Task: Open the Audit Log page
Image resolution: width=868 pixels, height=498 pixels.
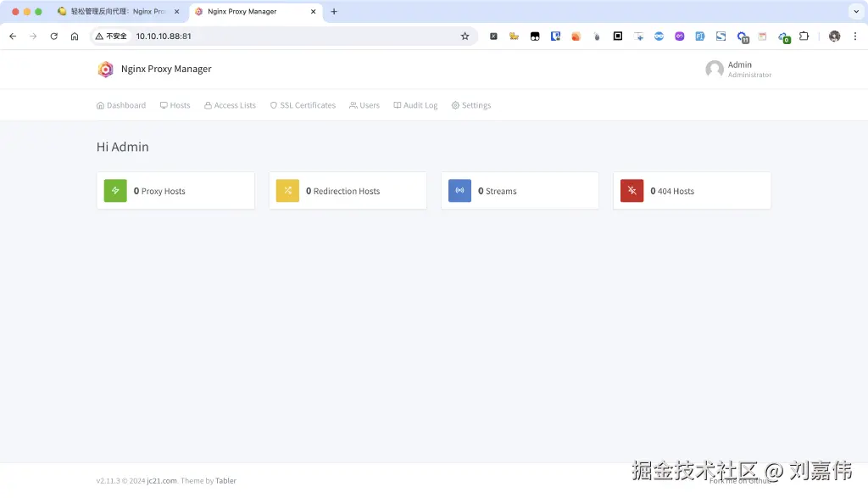Action: pos(415,105)
